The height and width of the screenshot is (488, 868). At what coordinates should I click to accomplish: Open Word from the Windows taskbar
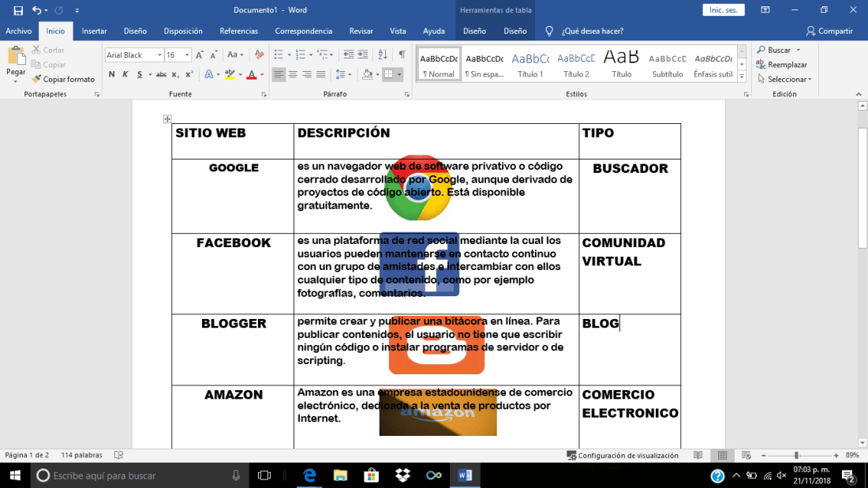pyautogui.click(x=465, y=475)
